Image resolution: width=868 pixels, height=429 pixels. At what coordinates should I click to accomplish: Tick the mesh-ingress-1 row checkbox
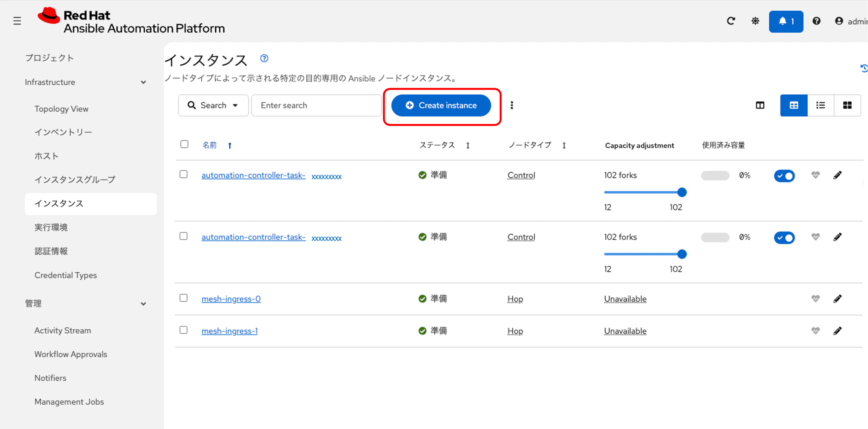(184, 330)
